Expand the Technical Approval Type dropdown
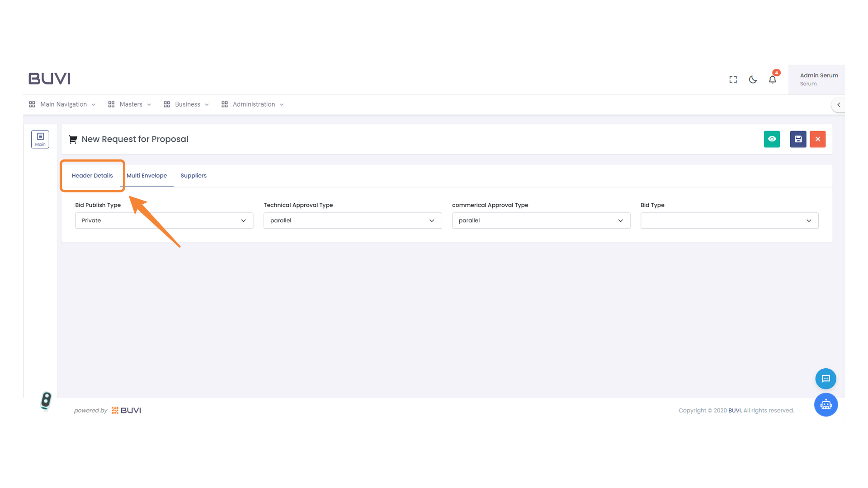The height and width of the screenshot is (488, 868). [353, 221]
